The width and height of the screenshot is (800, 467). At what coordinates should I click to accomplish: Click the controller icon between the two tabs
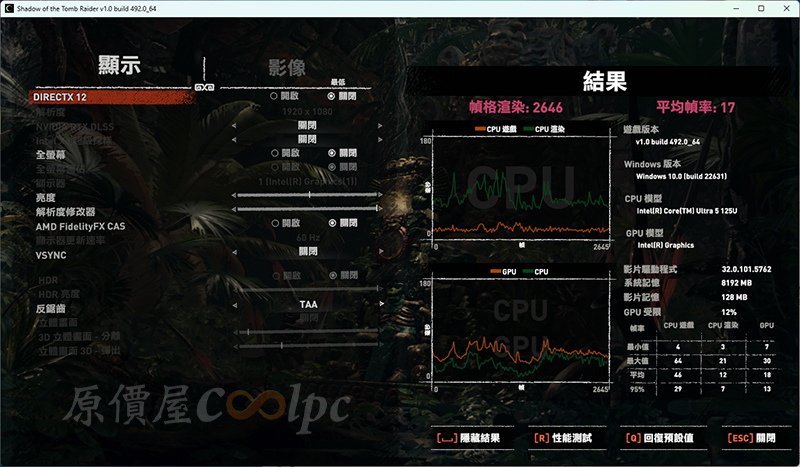click(205, 87)
